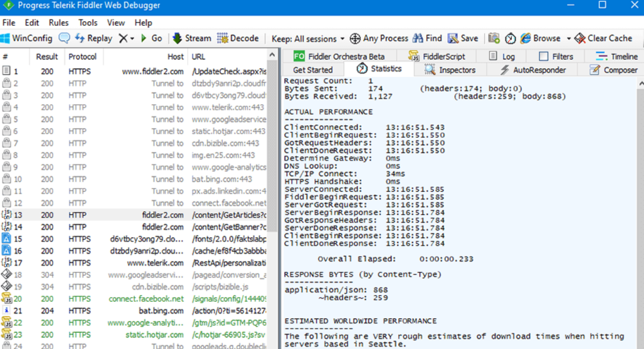
Task: Click the Remove X icon
Action: [x=123, y=38]
